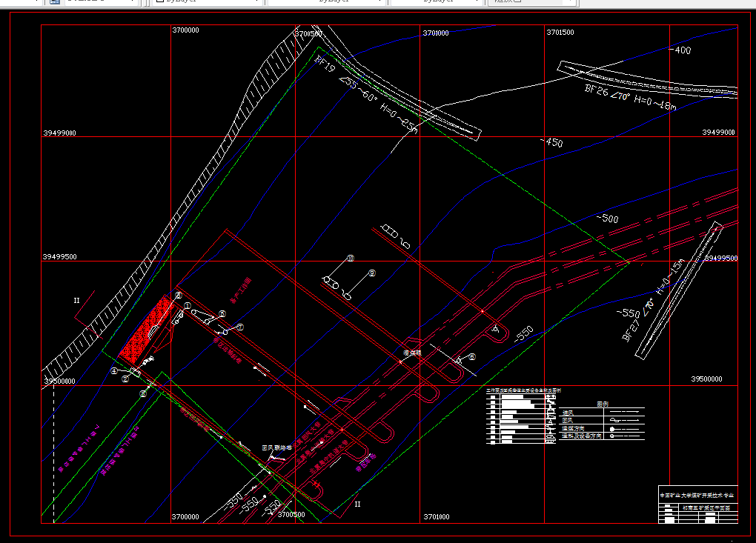Select the 回风 legend entry
This screenshot has width=756, height=543.
[568, 420]
